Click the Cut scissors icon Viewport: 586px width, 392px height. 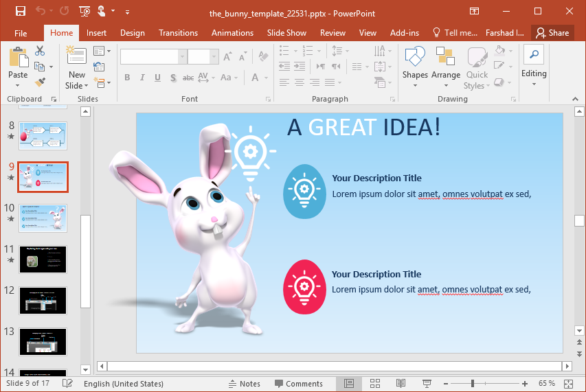click(40, 51)
